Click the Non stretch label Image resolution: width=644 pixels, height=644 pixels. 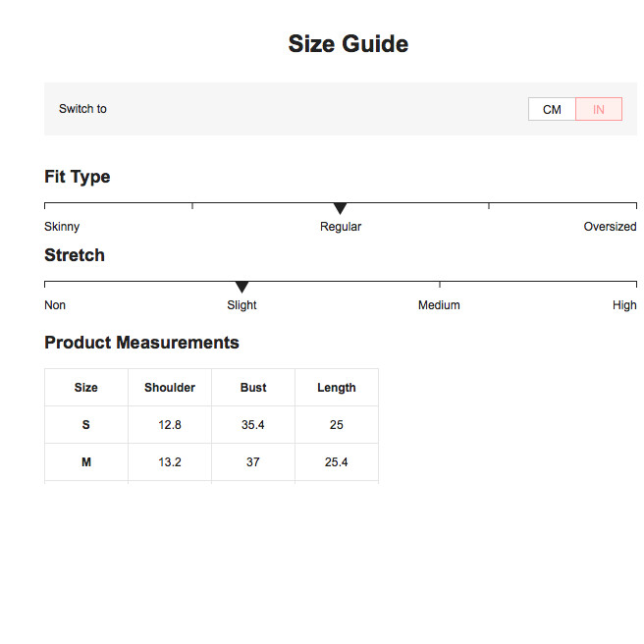coord(55,305)
